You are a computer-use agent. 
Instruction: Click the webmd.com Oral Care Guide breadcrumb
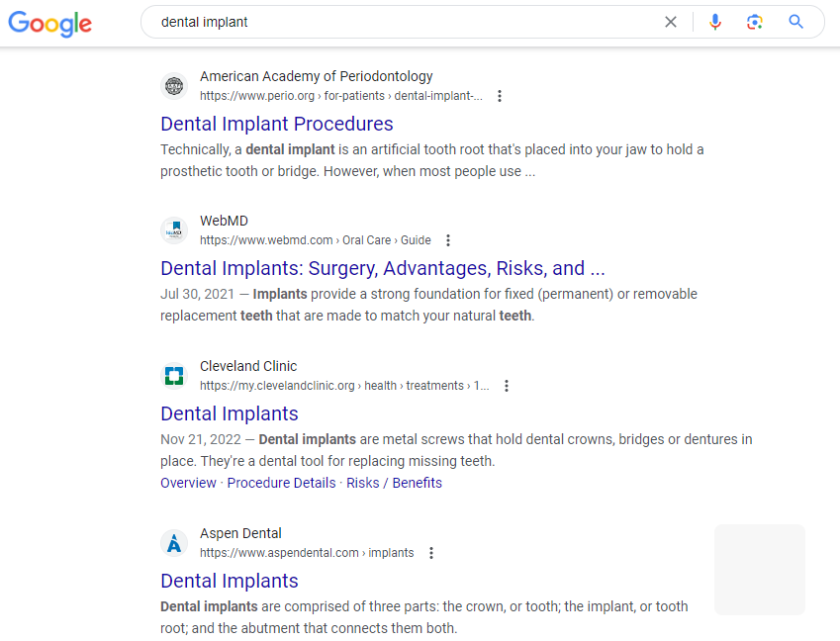point(315,240)
